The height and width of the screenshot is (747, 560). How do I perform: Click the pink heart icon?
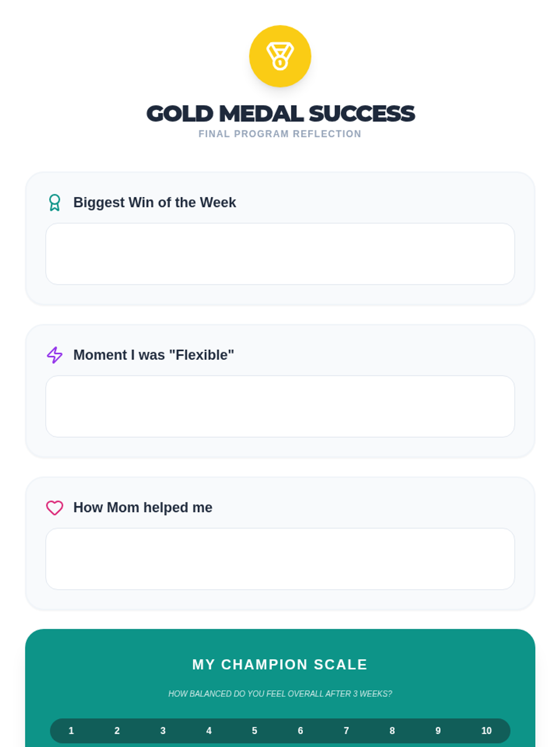click(x=55, y=507)
